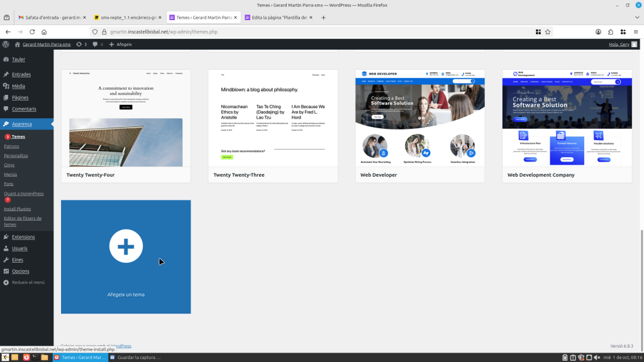
Task: Go to the Firefox home button
Action: pos(44,31)
